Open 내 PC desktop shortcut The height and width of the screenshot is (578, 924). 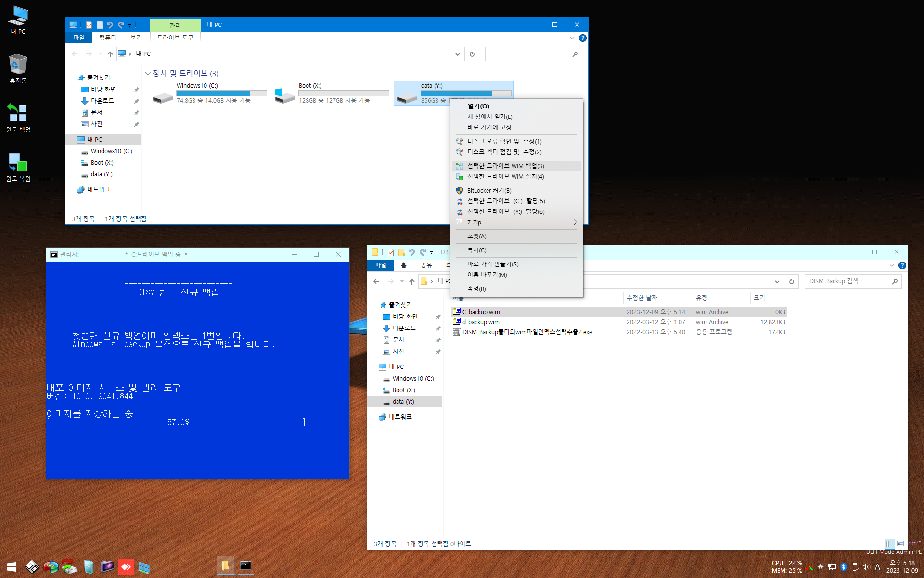(x=18, y=20)
